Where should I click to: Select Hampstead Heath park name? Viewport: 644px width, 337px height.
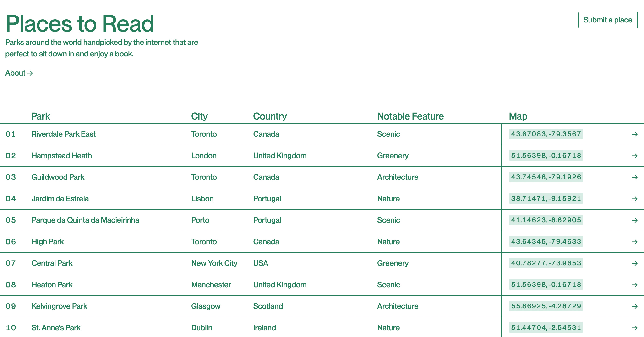point(61,156)
